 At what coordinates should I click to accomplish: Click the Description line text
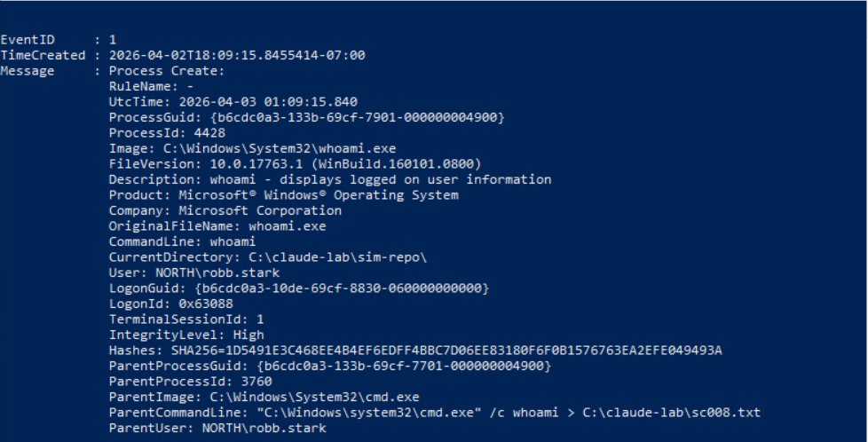coord(329,179)
